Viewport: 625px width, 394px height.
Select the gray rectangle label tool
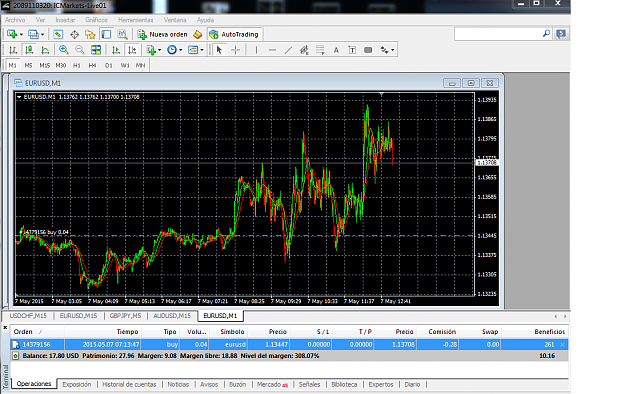368,50
